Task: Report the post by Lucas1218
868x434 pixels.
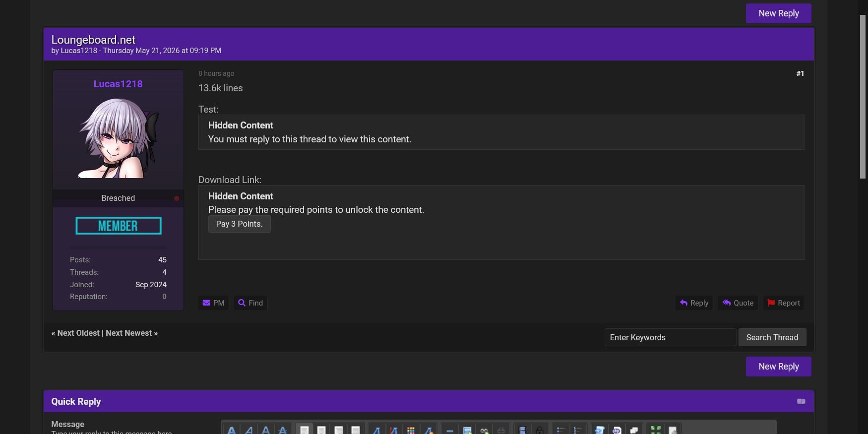Action: pyautogui.click(x=784, y=303)
